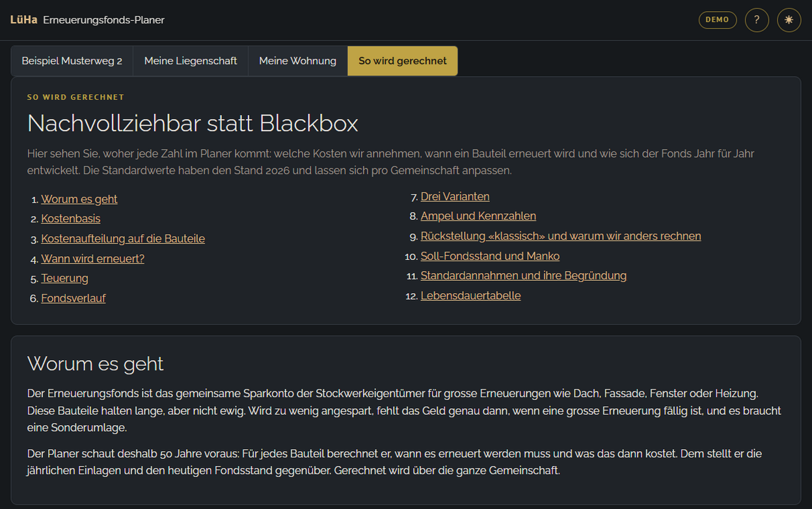Click the Nachvollziehbar statt Blackbox heading

click(193, 123)
